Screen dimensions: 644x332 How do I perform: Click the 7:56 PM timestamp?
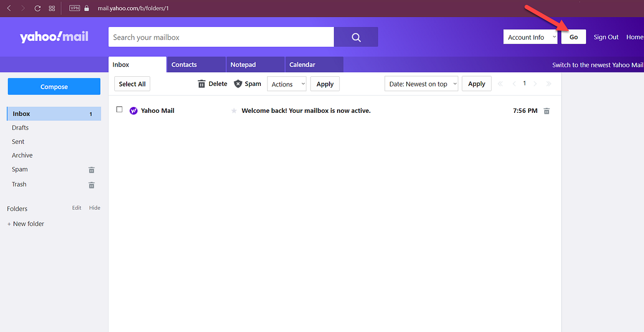[525, 111]
